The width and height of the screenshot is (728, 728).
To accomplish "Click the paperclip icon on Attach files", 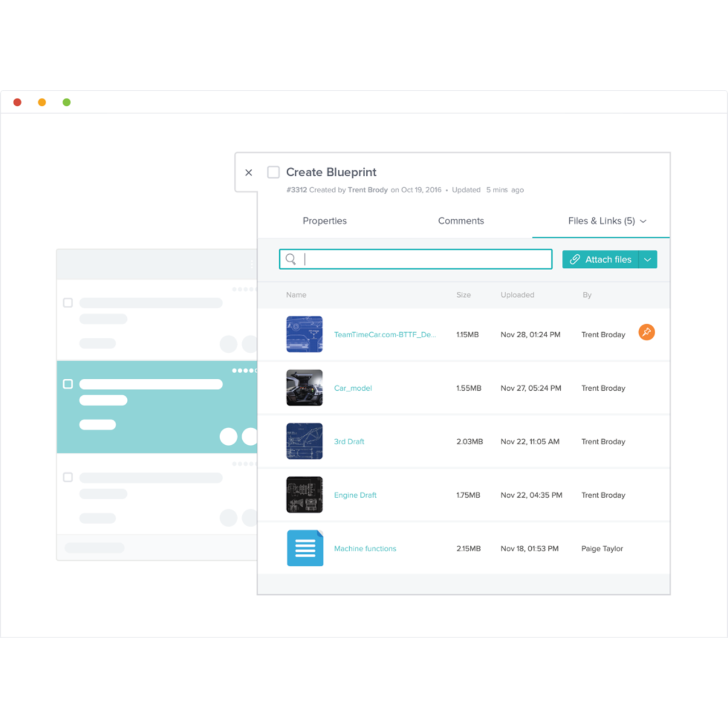I will pyautogui.click(x=576, y=259).
